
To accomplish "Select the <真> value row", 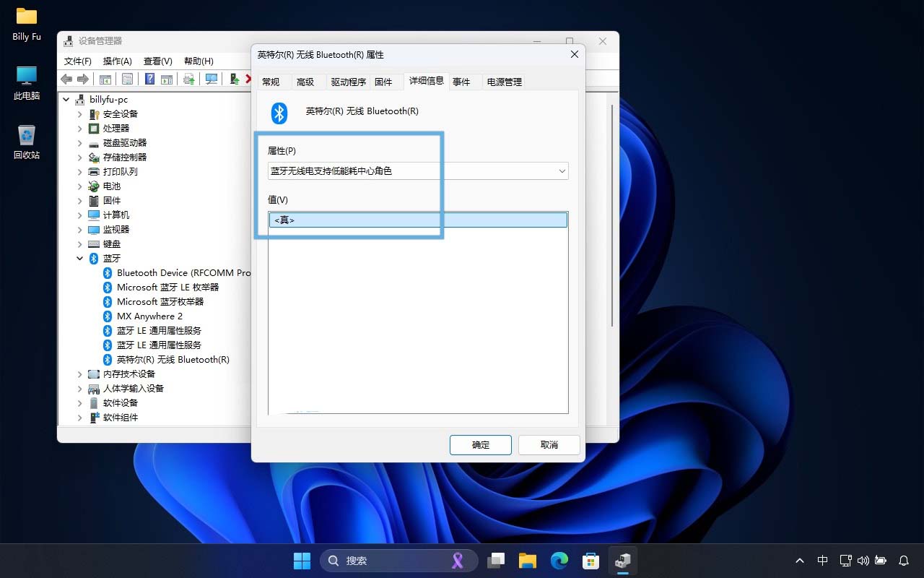I will pos(418,220).
